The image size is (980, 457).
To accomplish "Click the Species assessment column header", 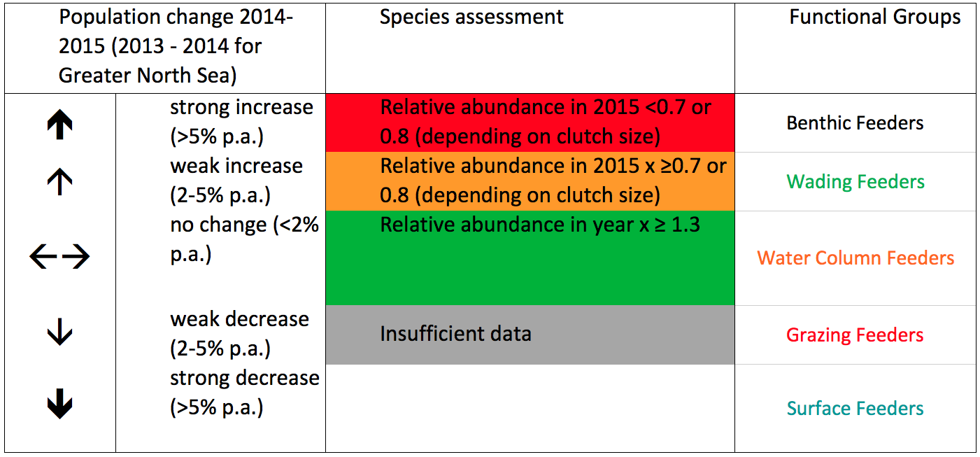I will coord(471,17).
